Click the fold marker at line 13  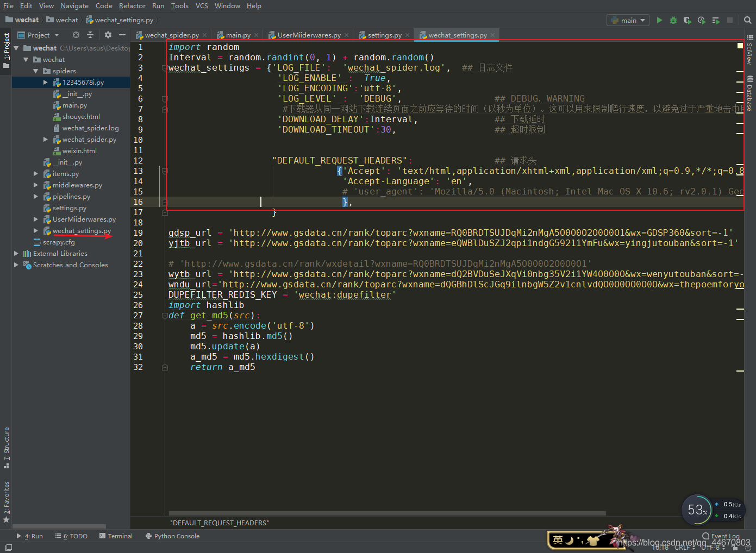click(x=165, y=171)
